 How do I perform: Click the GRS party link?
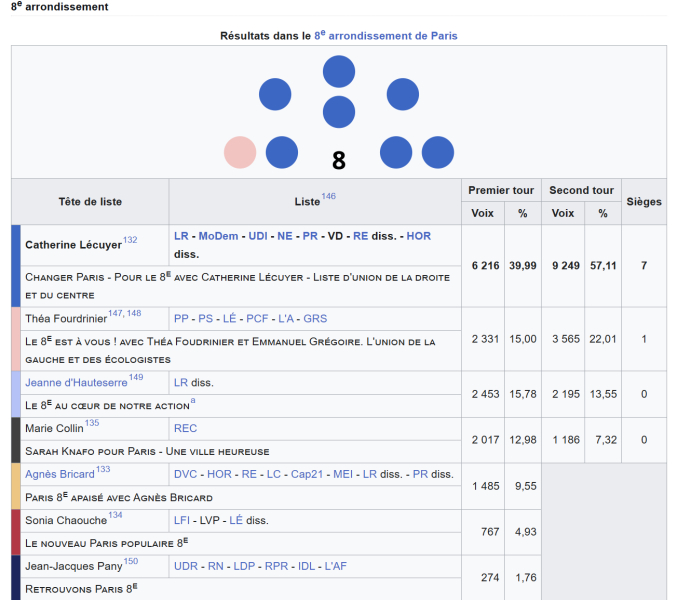click(315, 319)
